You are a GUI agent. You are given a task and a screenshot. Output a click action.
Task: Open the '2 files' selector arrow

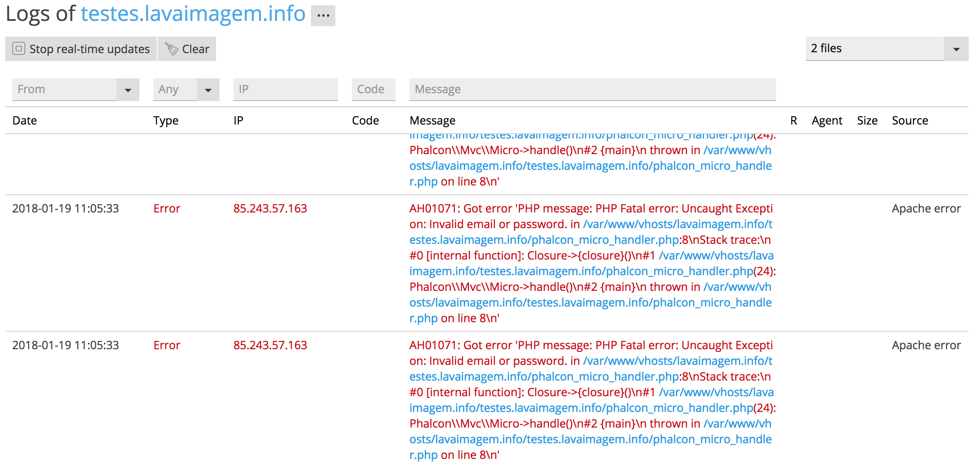(956, 48)
